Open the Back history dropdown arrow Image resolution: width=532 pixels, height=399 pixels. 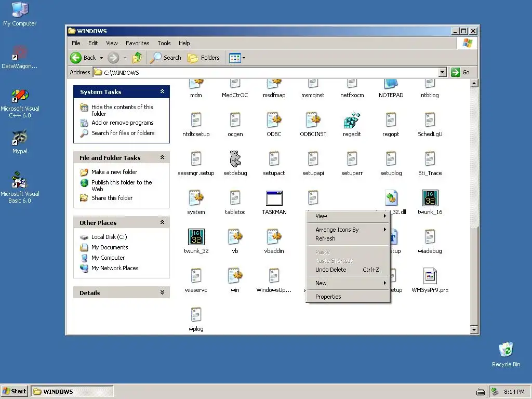tap(101, 58)
